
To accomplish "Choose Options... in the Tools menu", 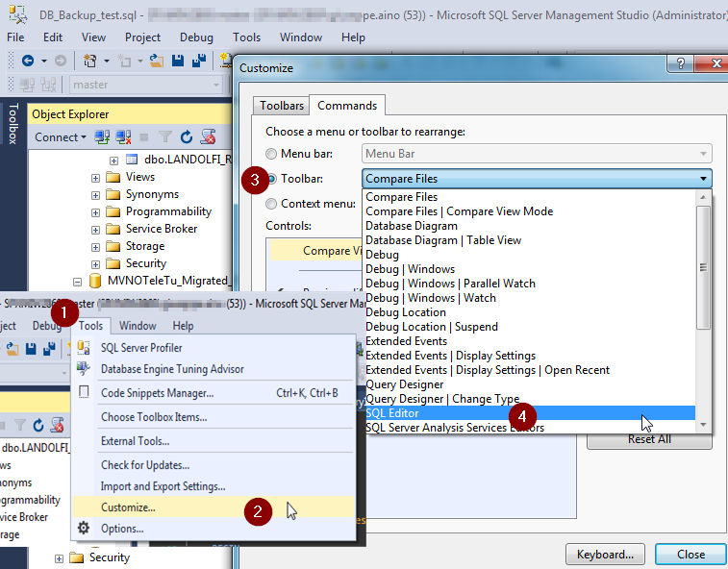I will click(213, 529).
